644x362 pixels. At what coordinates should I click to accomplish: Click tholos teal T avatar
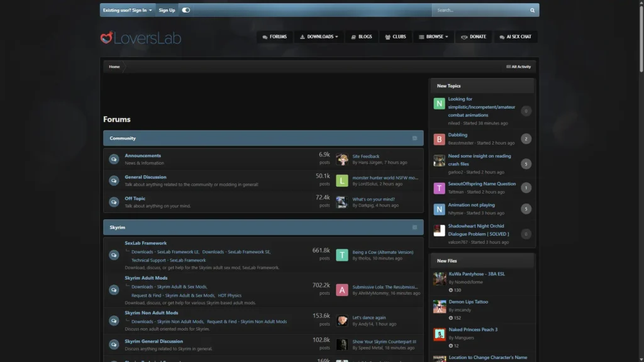341,255
